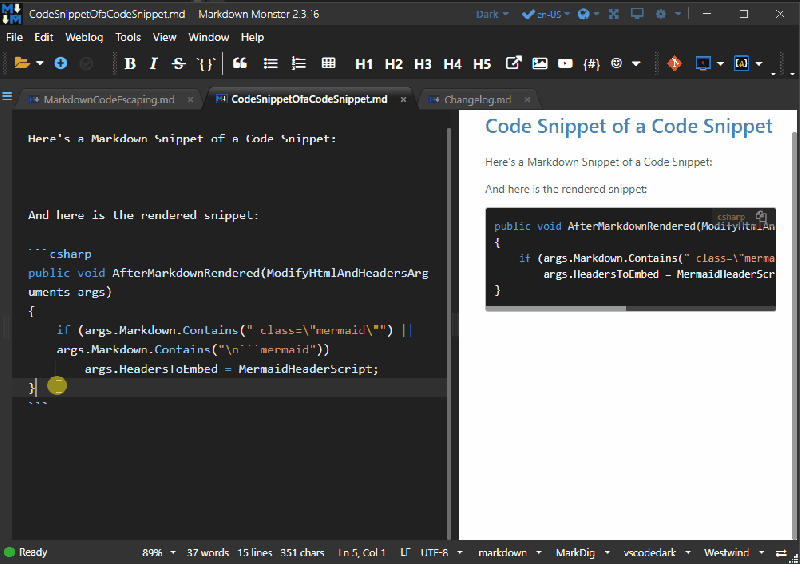This screenshot has height=564, width=800.
Task: Open the markdown syntax dropdown
Action: coord(510,553)
